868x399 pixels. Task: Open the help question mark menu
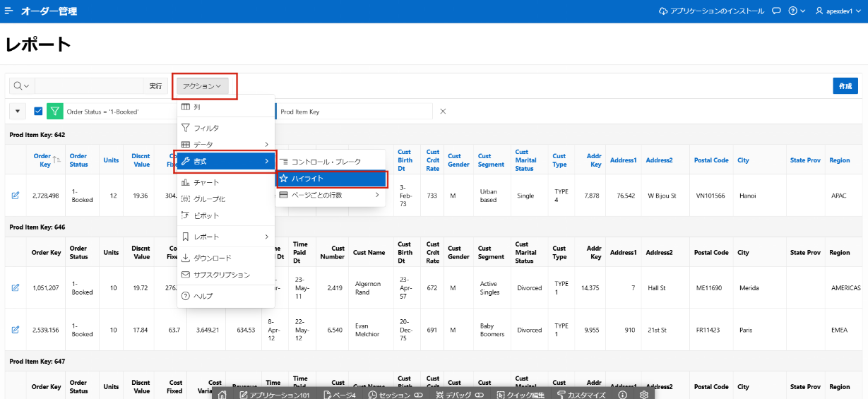click(x=797, y=11)
